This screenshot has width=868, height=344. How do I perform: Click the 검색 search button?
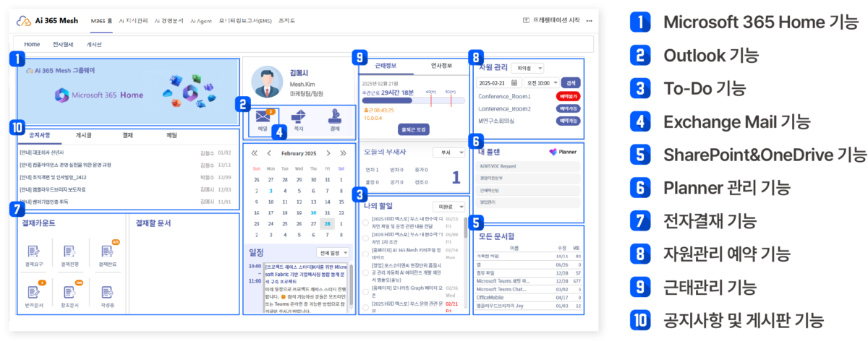(x=571, y=83)
